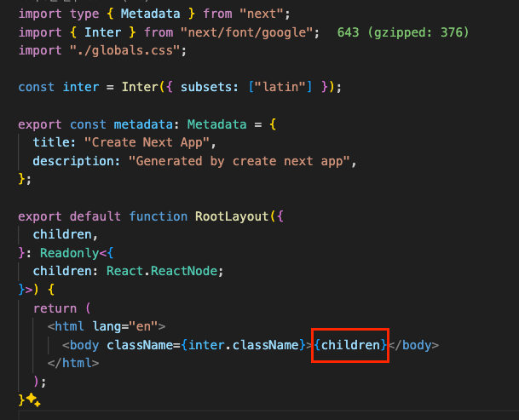Click the "Generated by create next app" string

[239, 161]
